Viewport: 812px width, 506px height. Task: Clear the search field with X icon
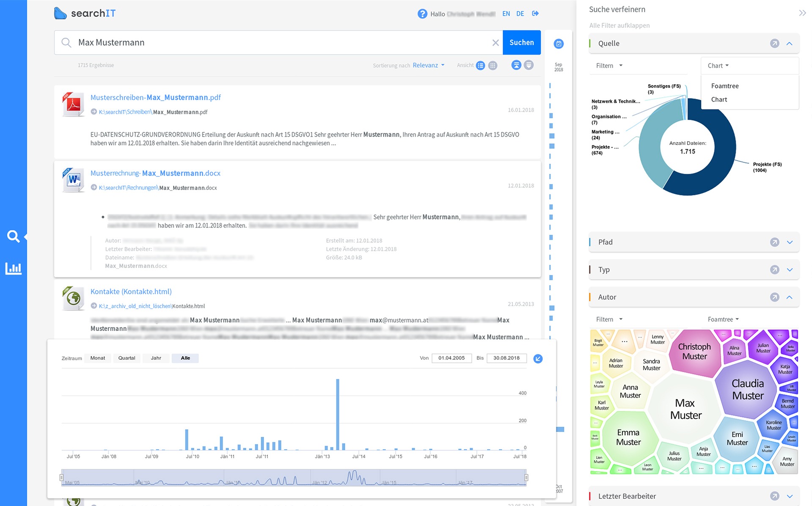click(495, 43)
